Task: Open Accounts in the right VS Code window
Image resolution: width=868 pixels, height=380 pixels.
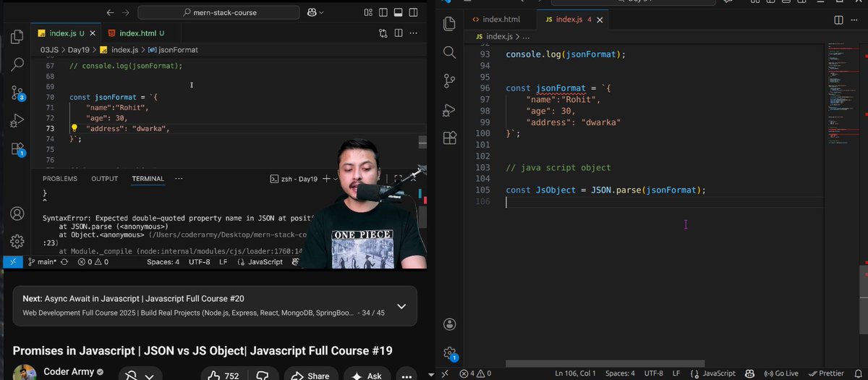Action: coord(449,324)
